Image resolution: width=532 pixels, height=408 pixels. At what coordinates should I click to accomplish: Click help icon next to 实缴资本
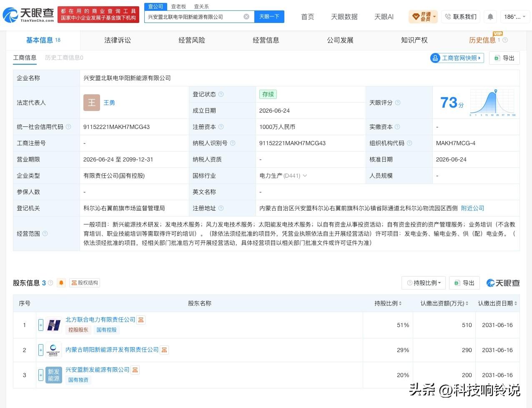[x=397, y=127]
